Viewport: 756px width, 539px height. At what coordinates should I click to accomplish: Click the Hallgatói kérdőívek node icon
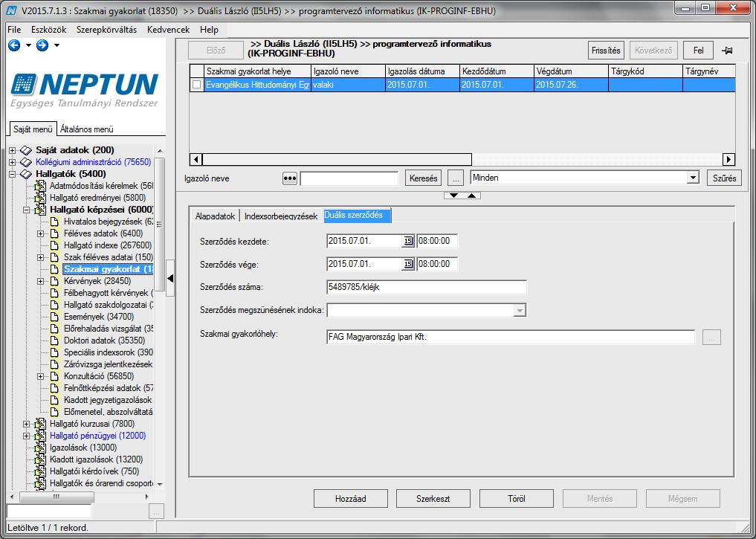40,471
